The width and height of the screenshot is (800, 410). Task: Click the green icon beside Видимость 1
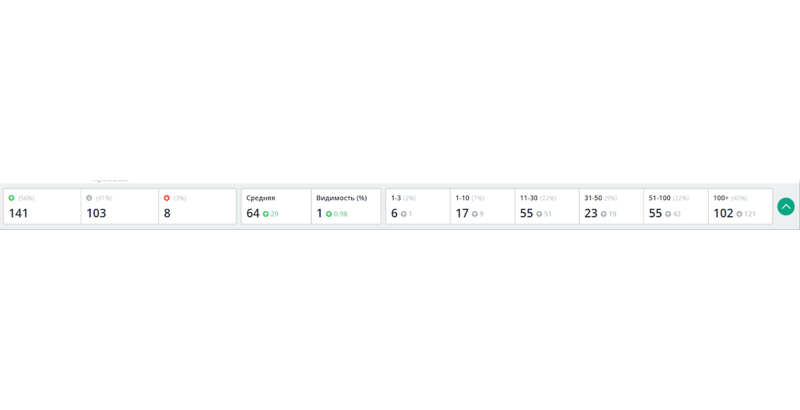coord(329,214)
